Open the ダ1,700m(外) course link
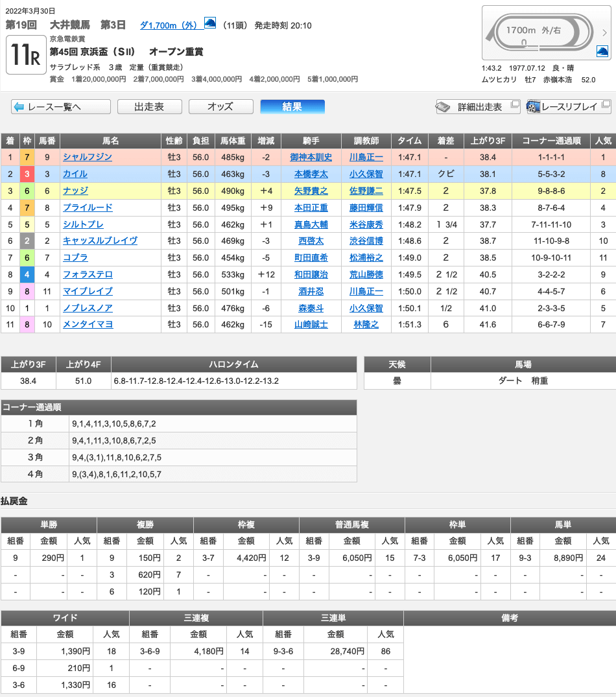 170,26
